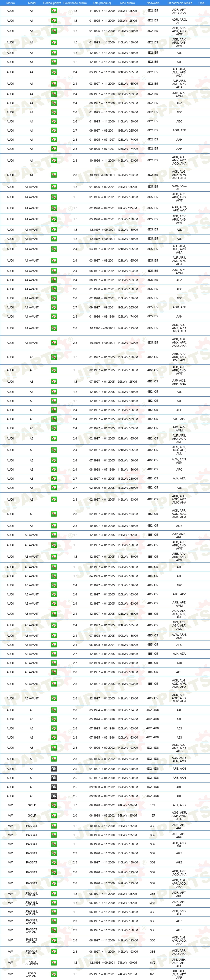Click petrol icon for Polo Variant row

54,974
